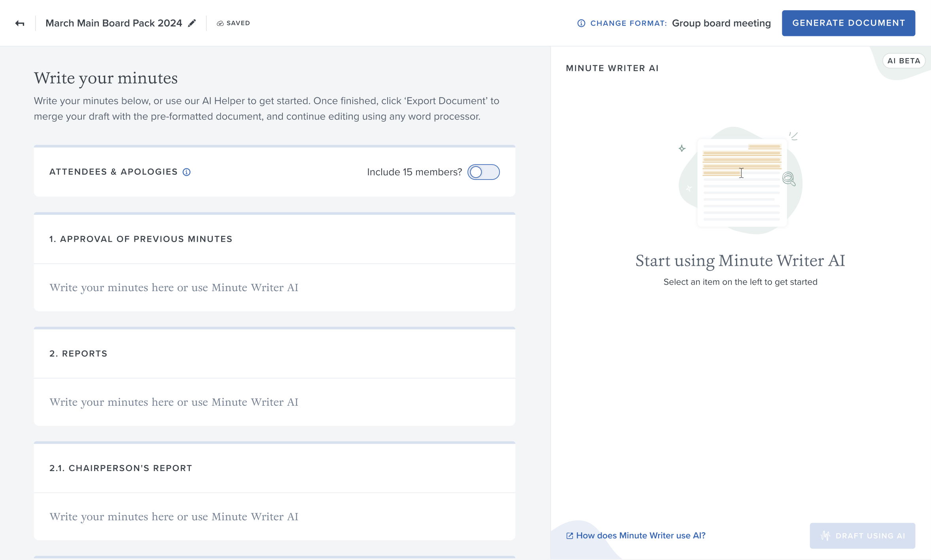Toggle Include 15 members switch
931x560 pixels.
tap(483, 172)
